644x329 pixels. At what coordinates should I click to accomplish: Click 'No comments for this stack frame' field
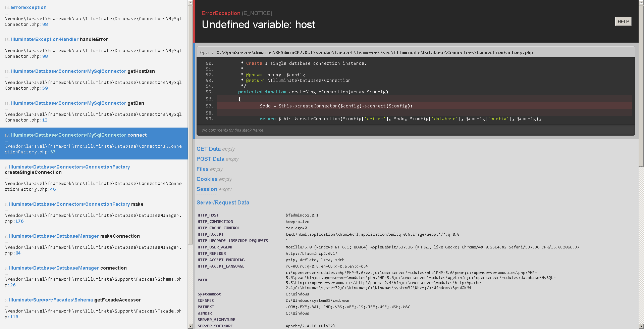pos(416,130)
